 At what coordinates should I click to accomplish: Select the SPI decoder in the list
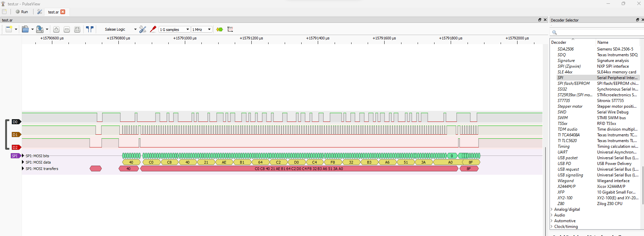(560, 78)
